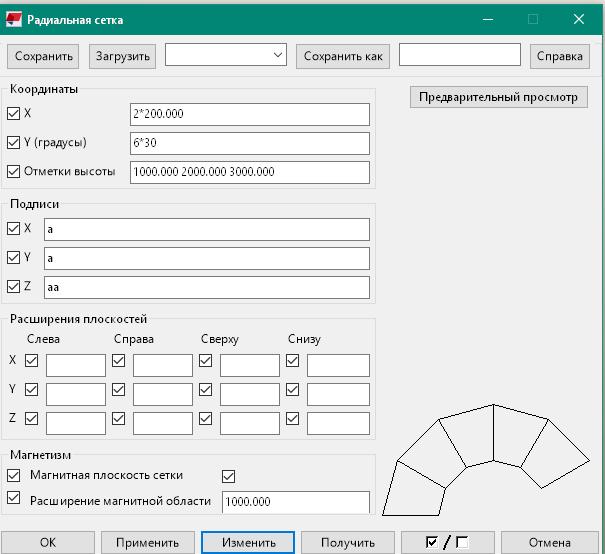This screenshot has height=554, width=605.
Task: Close the Радиальная сетка dialog window
Action: (579, 19)
